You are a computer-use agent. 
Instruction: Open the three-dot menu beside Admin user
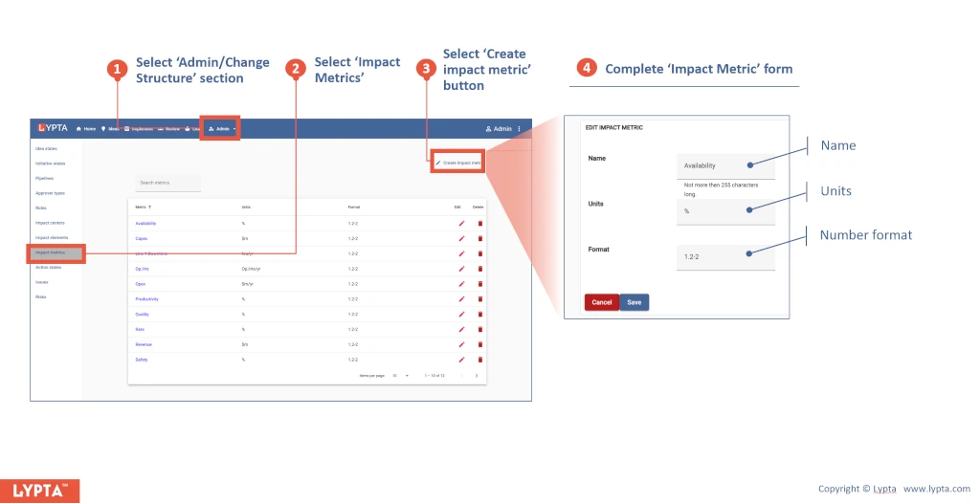520,129
